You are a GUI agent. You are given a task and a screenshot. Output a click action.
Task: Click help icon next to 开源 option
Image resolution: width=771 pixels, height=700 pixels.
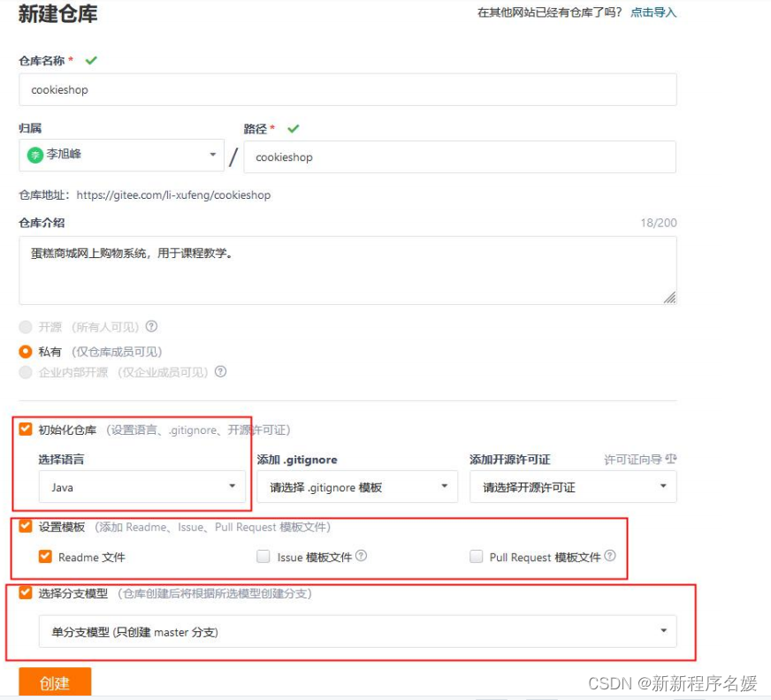coord(152,326)
